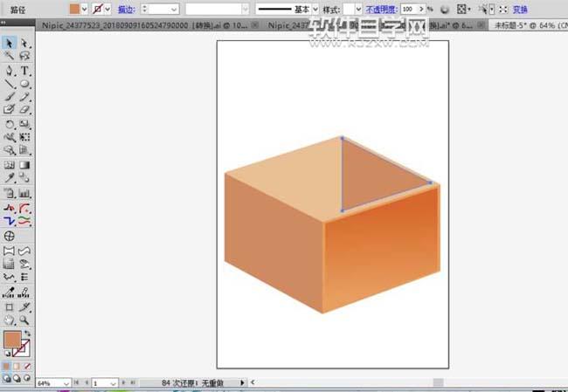Go to previous artboard
This screenshot has width=568, height=392.
[x=87, y=382]
